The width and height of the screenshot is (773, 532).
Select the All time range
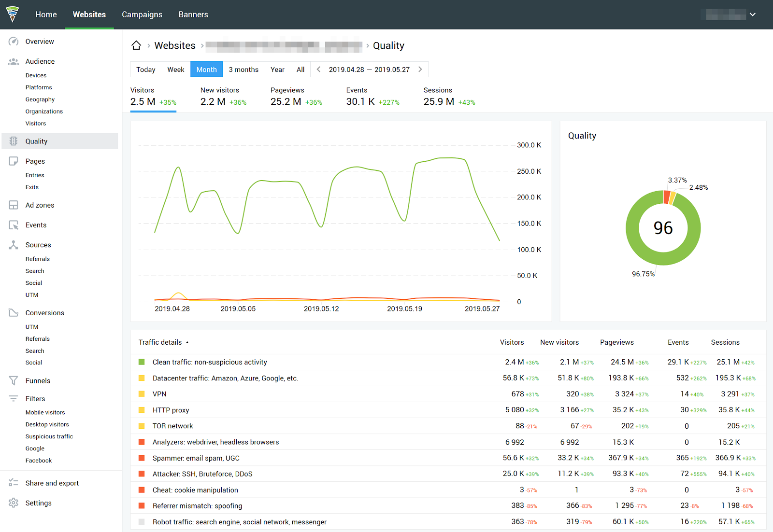pyautogui.click(x=301, y=70)
